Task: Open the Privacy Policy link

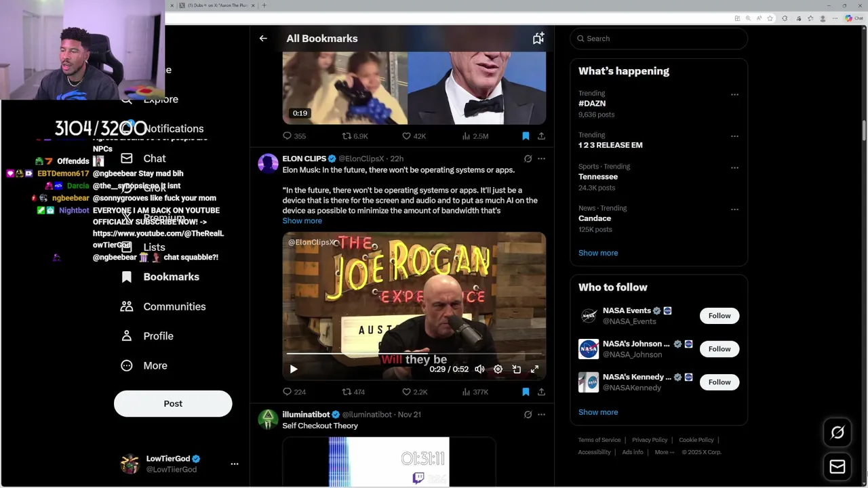Action: (650, 440)
